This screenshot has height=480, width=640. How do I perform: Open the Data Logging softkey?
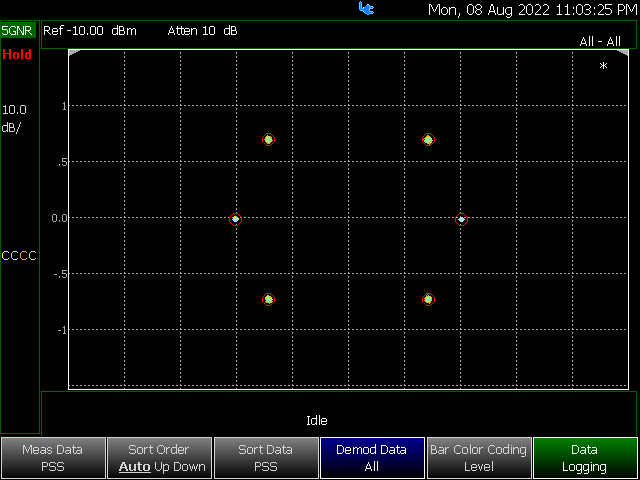pos(585,458)
